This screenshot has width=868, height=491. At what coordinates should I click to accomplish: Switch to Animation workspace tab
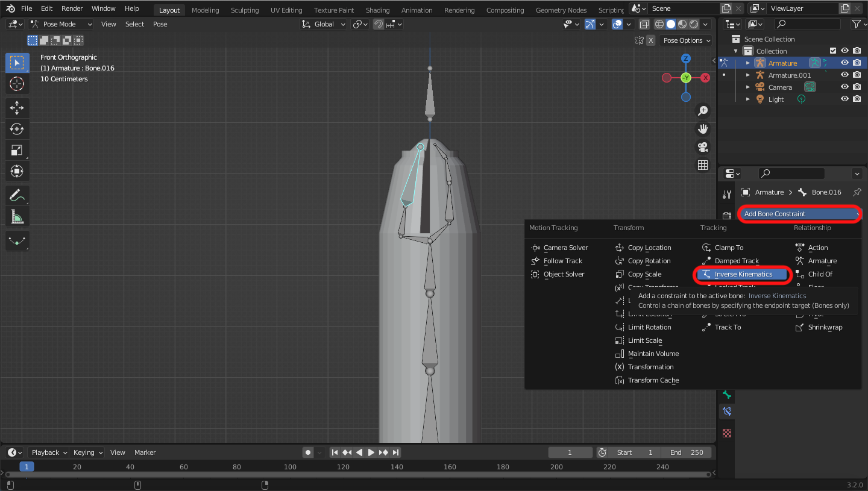click(x=417, y=10)
